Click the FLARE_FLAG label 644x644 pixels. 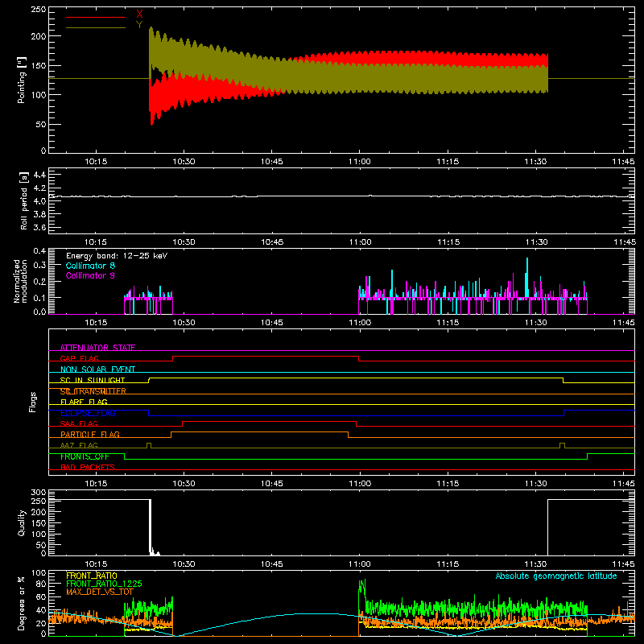pos(84,402)
